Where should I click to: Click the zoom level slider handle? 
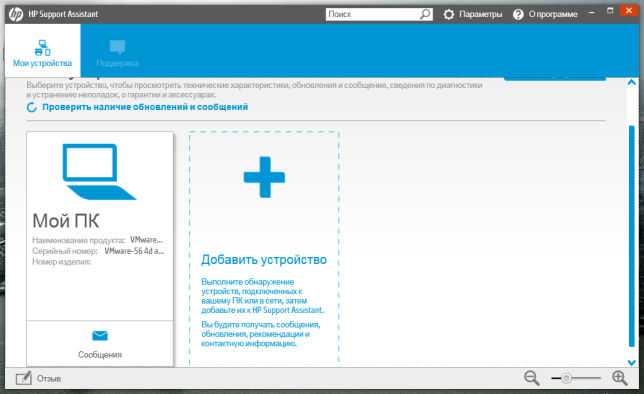566,378
